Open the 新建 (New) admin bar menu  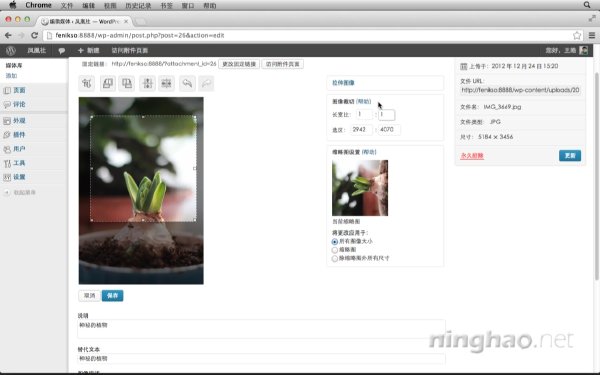click(88, 50)
